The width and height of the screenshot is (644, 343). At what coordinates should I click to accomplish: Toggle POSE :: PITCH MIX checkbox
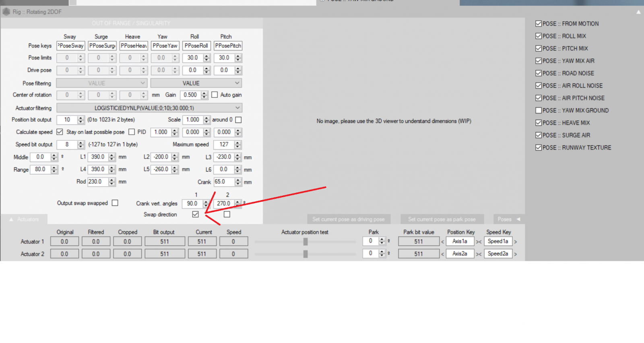[x=539, y=48]
